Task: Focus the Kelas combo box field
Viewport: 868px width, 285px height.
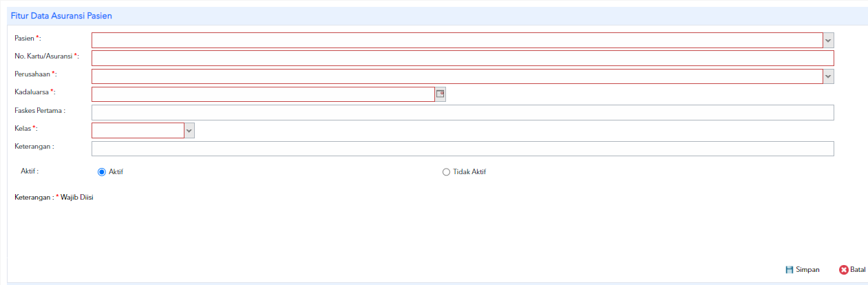Action: click(x=138, y=130)
